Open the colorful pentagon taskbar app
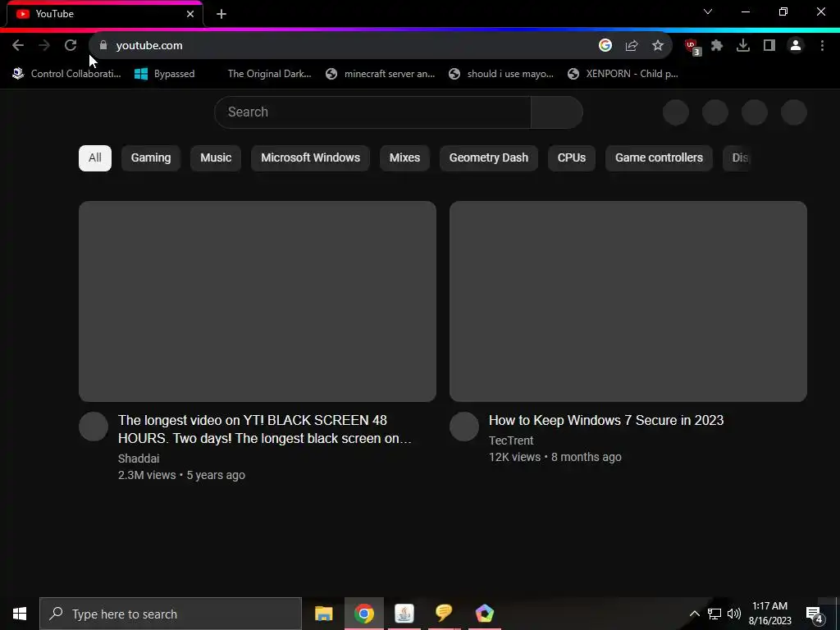The image size is (840, 630). pyautogui.click(x=484, y=614)
